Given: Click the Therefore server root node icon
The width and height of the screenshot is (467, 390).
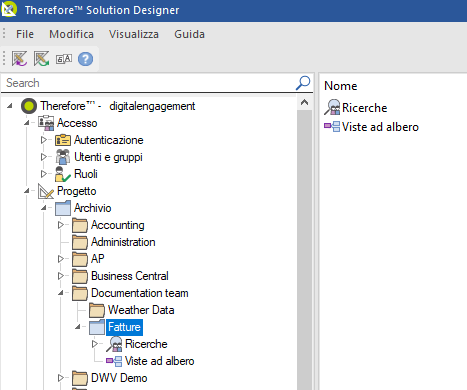Looking at the screenshot, I should tap(29, 106).
